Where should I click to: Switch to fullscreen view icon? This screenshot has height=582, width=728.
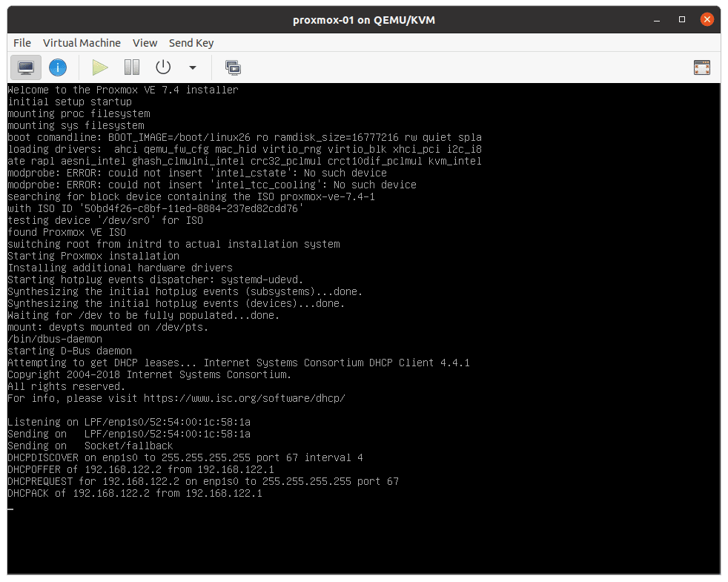(x=701, y=67)
